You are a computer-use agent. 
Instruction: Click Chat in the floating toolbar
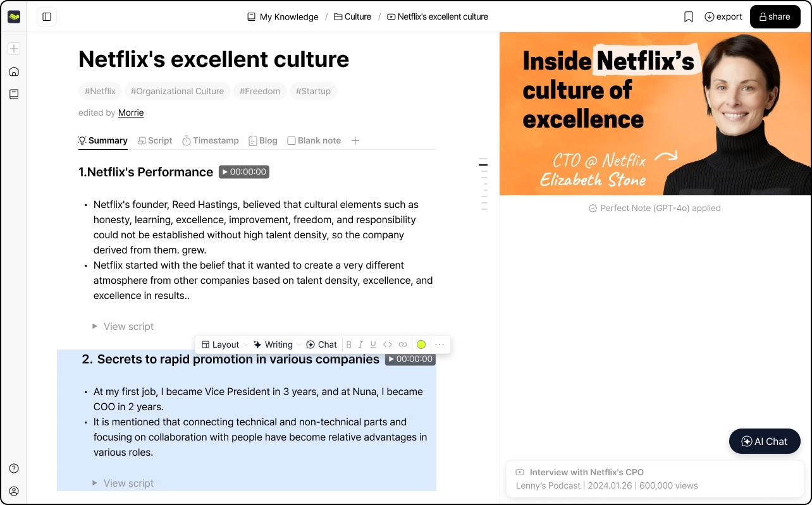pos(321,344)
